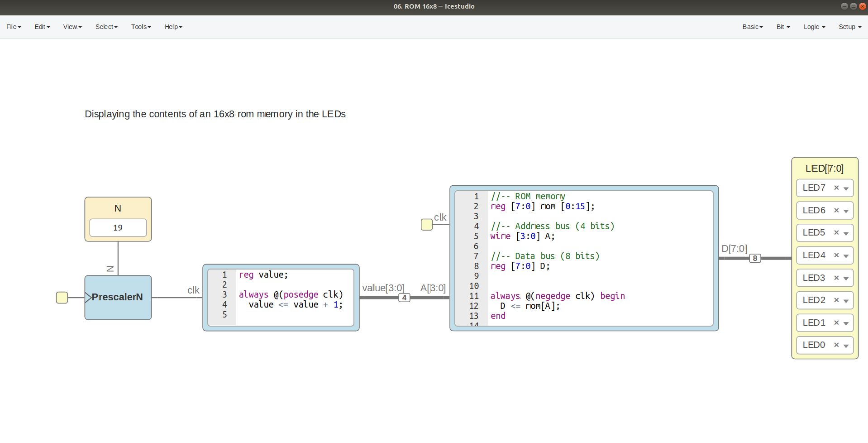
Task: Click the yellow clk input pin on ROM block
Action: (x=426, y=225)
